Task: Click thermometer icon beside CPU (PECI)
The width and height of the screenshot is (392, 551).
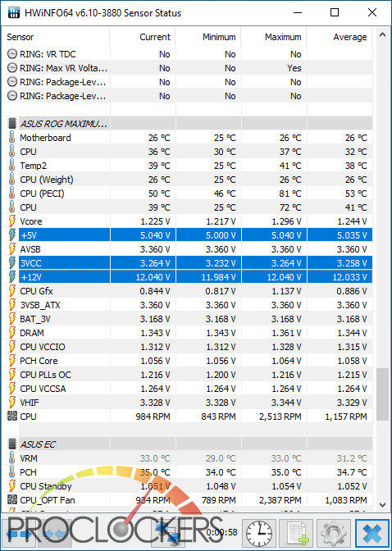Action: click(x=12, y=194)
